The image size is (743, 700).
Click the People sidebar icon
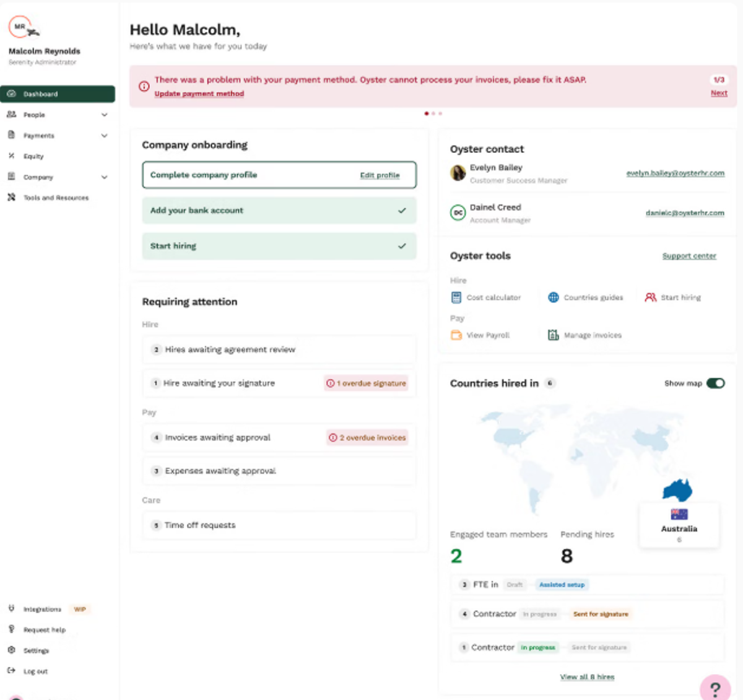tap(11, 115)
